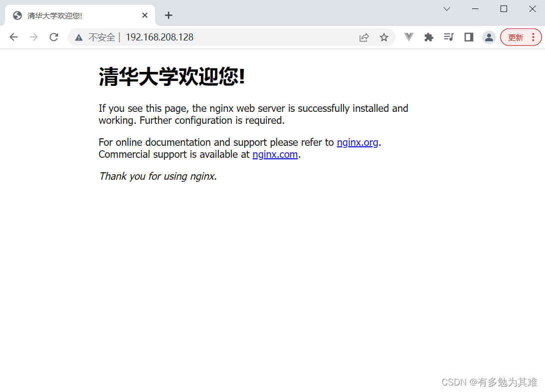The height and width of the screenshot is (392, 545).
Task: Close the browser window
Action: pos(532,9)
